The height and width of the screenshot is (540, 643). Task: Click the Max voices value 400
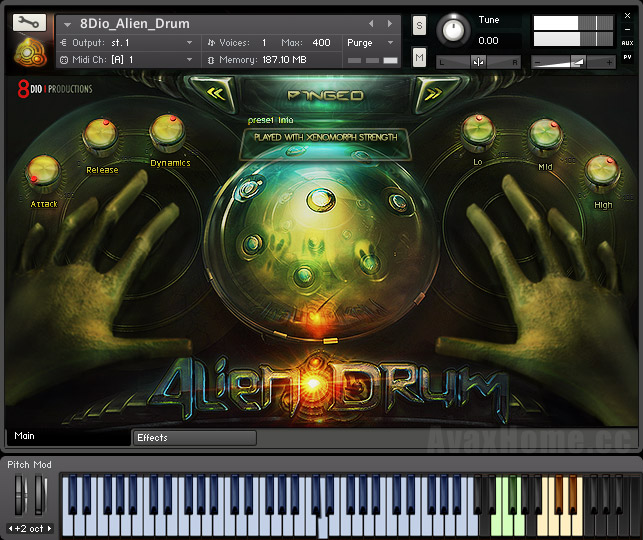321,43
